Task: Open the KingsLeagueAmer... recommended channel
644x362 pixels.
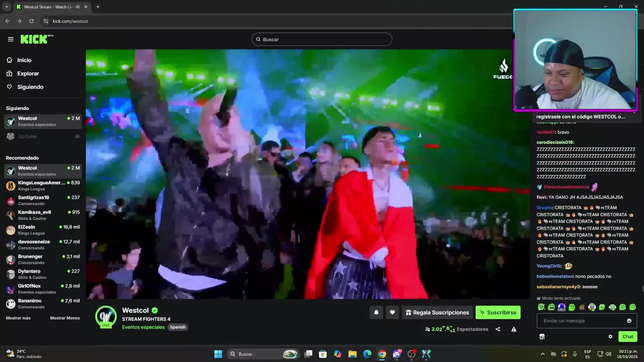Action: (x=43, y=186)
